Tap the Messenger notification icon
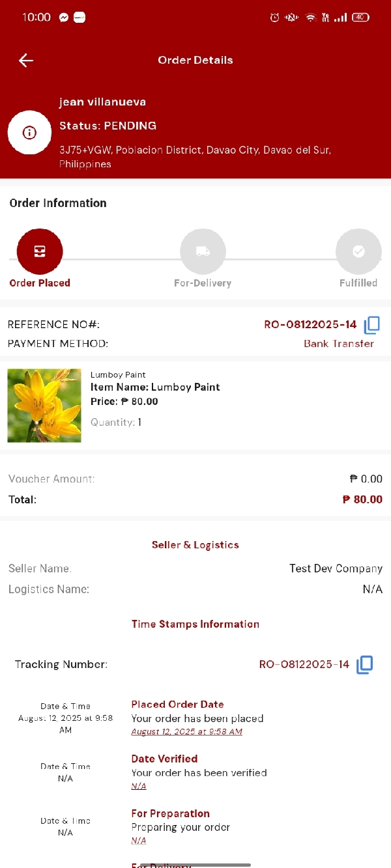 pyautogui.click(x=64, y=18)
